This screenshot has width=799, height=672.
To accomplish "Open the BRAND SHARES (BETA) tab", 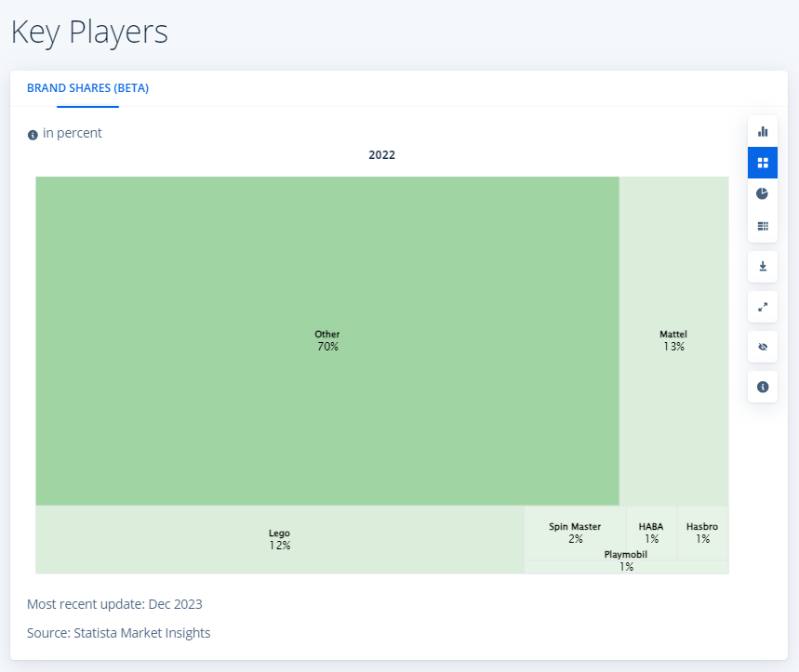I will [87, 88].
